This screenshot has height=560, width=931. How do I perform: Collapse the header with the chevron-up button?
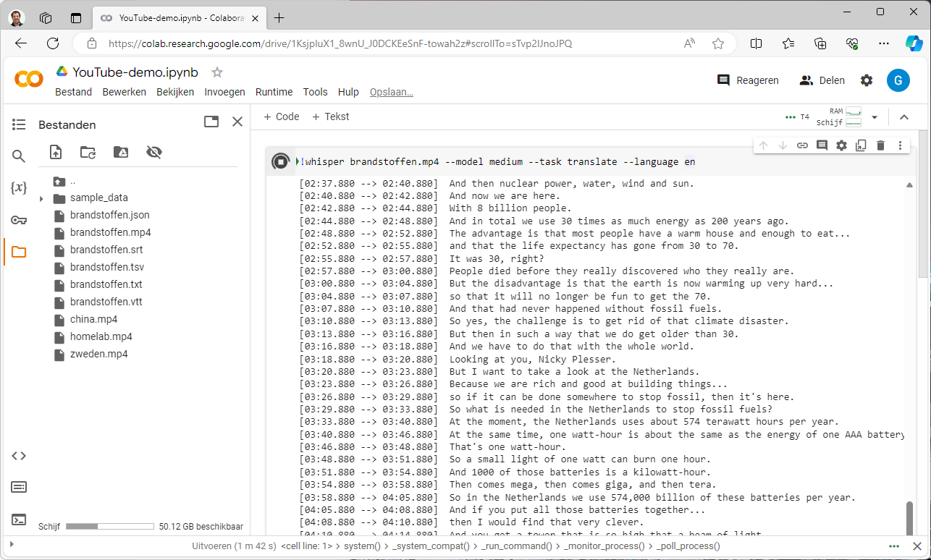point(903,117)
